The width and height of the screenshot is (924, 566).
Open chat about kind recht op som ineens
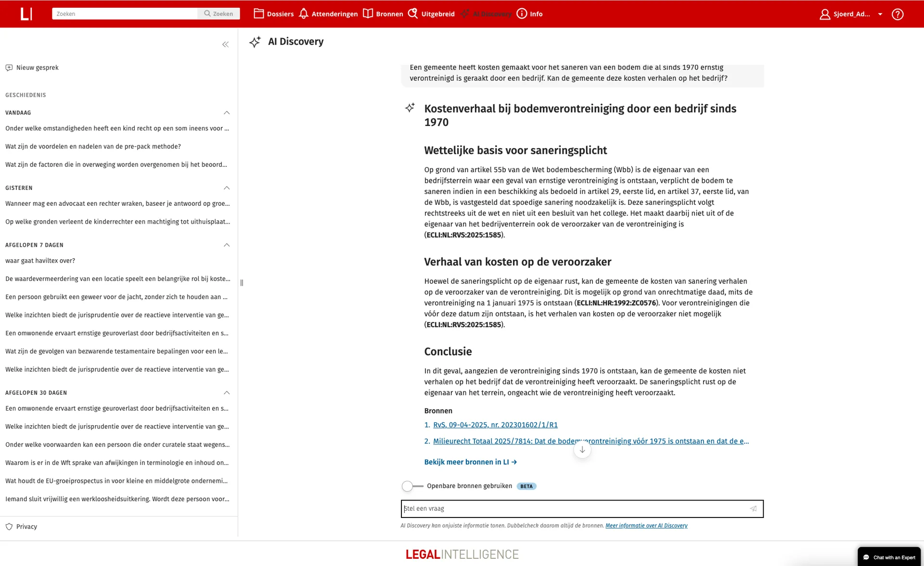(x=117, y=128)
